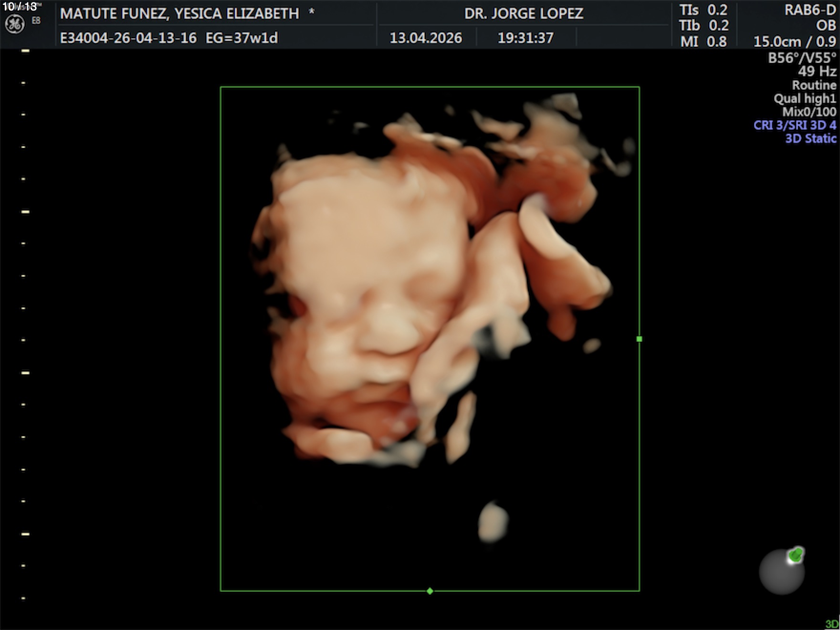Click the green 3D indicator in corner
This screenshot has height=630, width=840.
[831, 624]
